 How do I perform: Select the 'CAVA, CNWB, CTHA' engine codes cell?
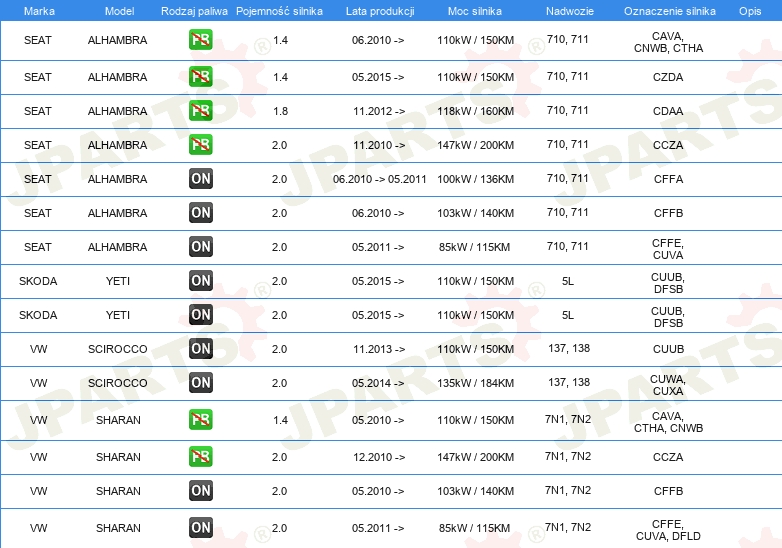pyautogui.click(x=668, y=42)
